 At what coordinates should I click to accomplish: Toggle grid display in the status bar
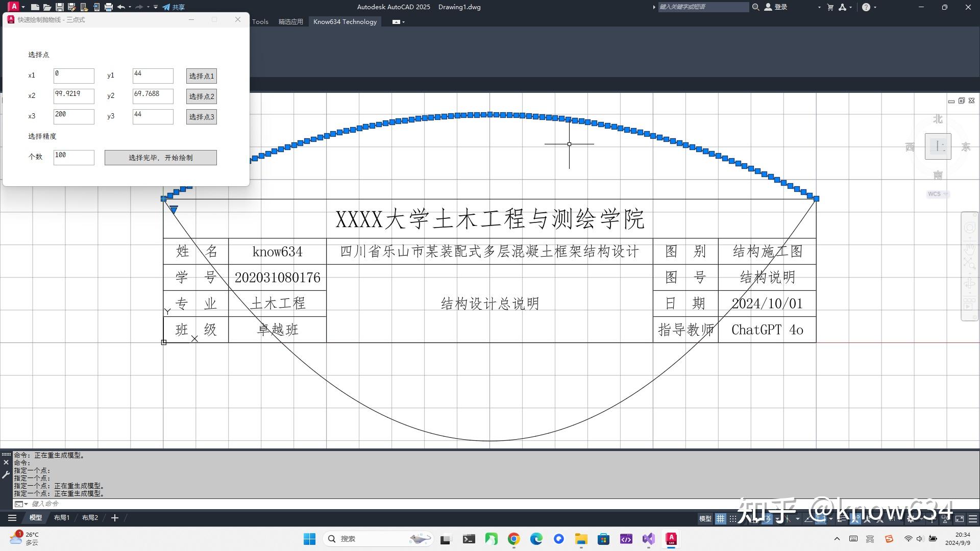point(720,518)
